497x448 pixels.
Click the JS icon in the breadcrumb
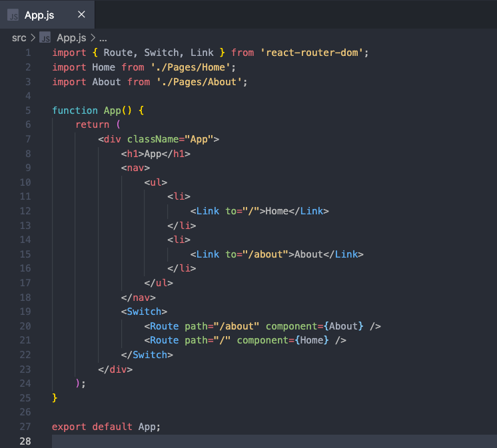pyautogui.click(x=45, y=38)
